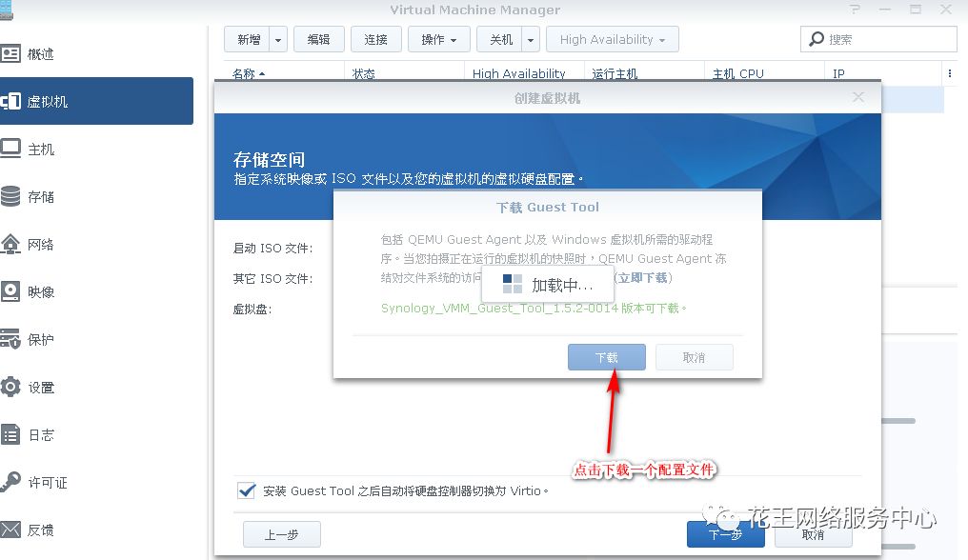Open the 映像 image sidebar icon
This screenshot has height=560, width=968.
(x=10, y=291)
